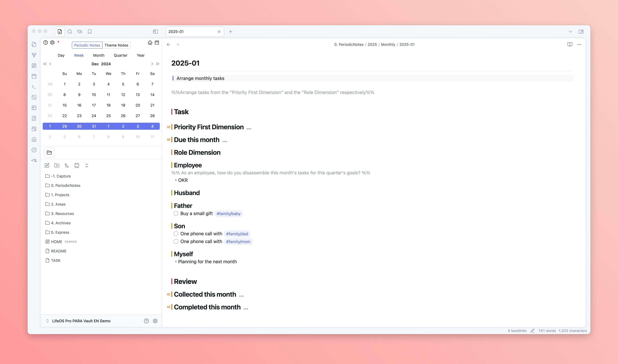Check the phone call with #family/dad task
618x364 pixels.
[x=176, y=234]
